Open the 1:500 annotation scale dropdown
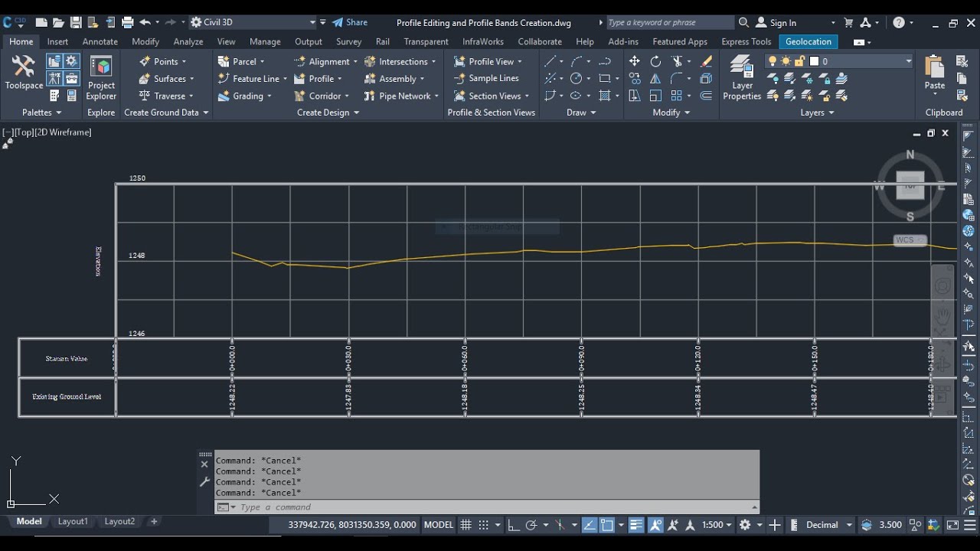The width and height of the screenshot is (980, 551). pos(716,525)
